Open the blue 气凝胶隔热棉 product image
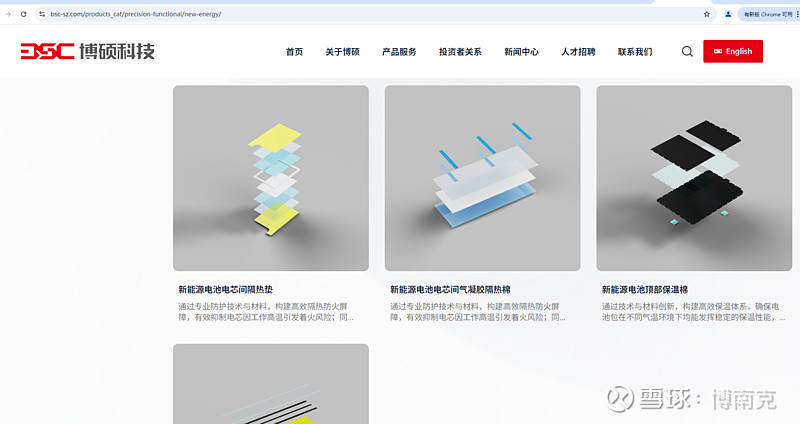This screenshot has height=424, width=800. [x=483, y=178]
